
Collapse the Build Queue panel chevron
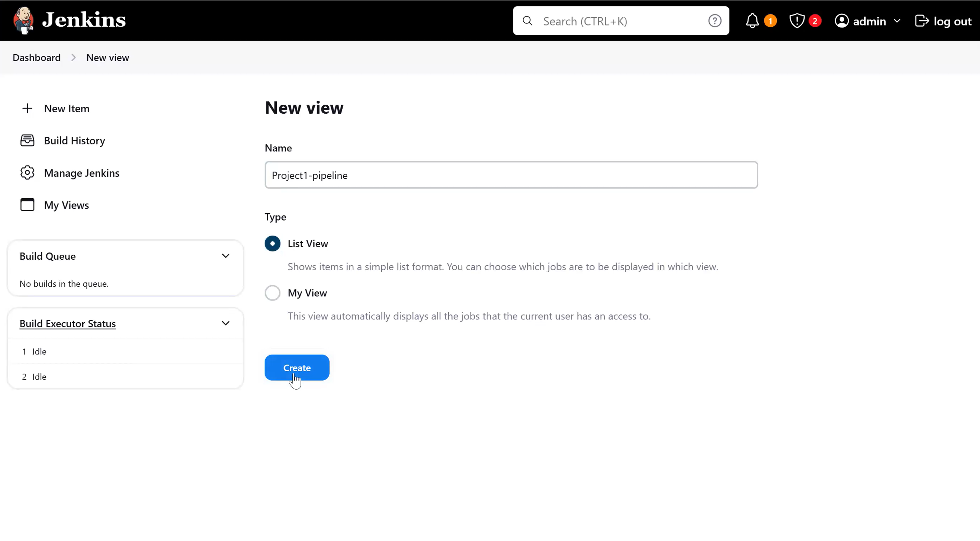coord(226,256)
